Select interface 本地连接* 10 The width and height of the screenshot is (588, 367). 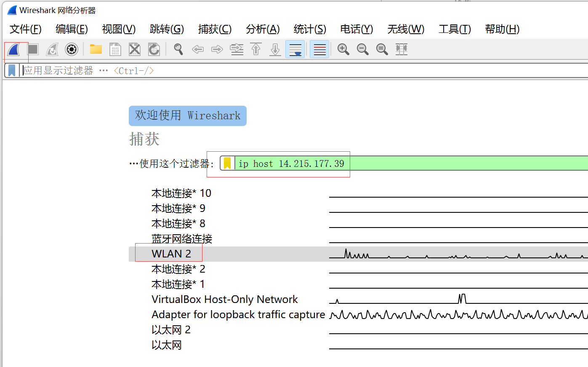coord(181,193)
